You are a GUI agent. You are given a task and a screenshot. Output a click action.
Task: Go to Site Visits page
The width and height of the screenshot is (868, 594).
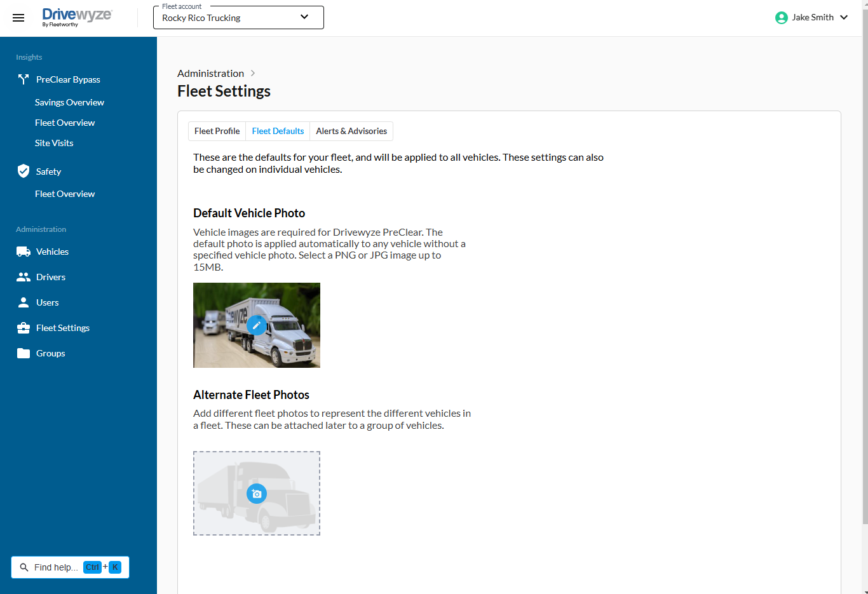(x=54, y=143)
